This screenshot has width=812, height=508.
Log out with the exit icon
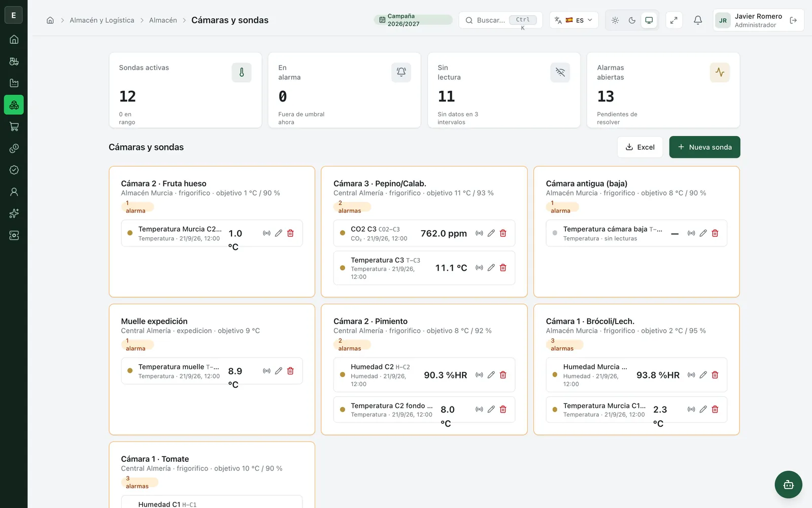coord(793,20)
